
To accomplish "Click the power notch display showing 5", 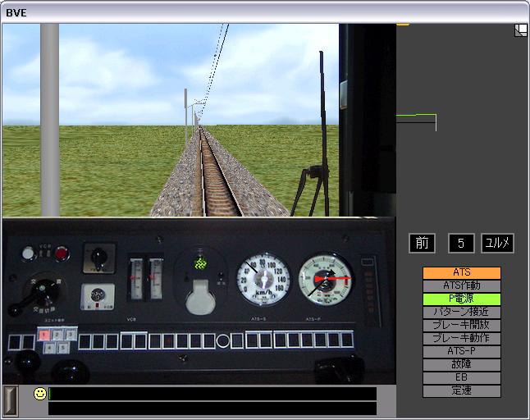I will click(x=461, y=243).
